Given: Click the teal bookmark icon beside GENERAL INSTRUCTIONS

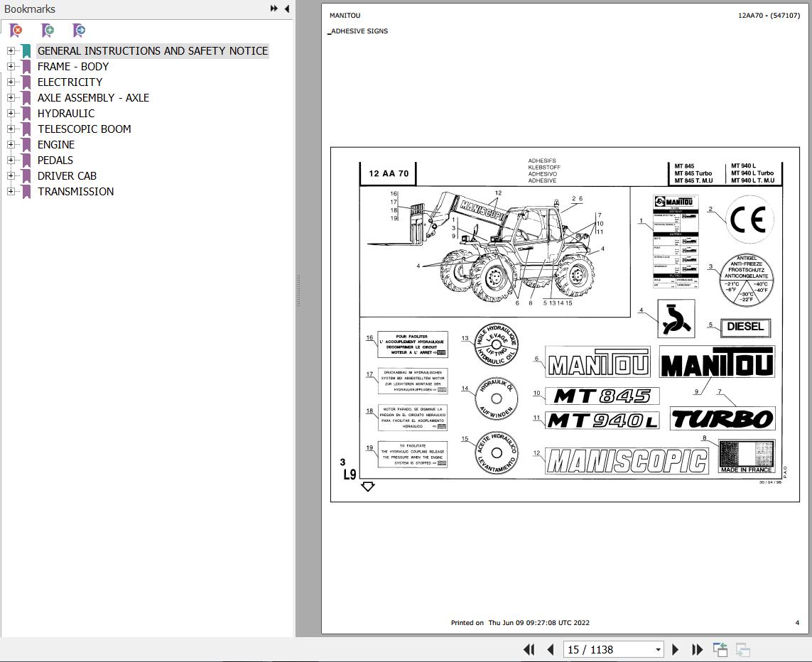Looking at the screenshot, I should [x=26, y=50].
